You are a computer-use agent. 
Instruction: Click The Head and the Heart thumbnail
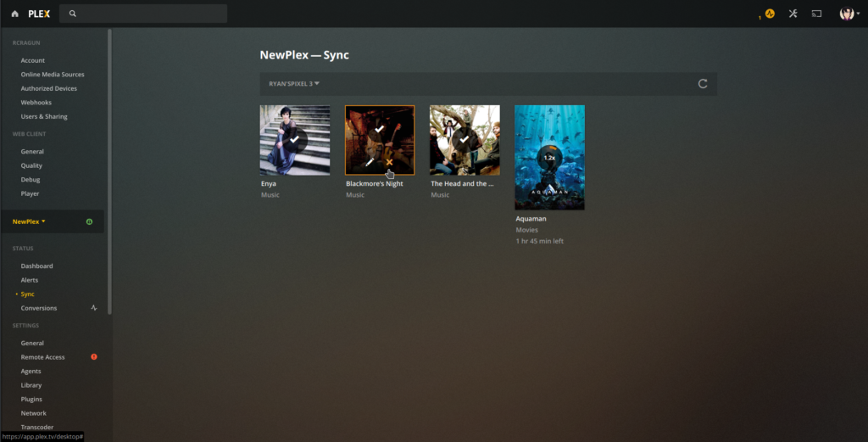pos(465,140)
